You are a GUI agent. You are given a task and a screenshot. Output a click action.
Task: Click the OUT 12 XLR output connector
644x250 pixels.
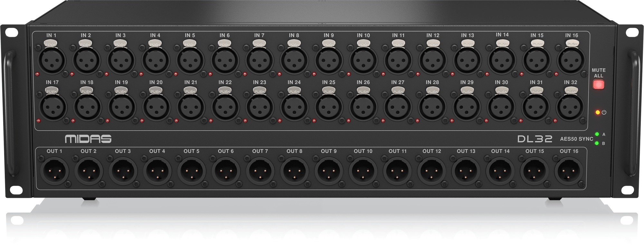tap(432, 171)
